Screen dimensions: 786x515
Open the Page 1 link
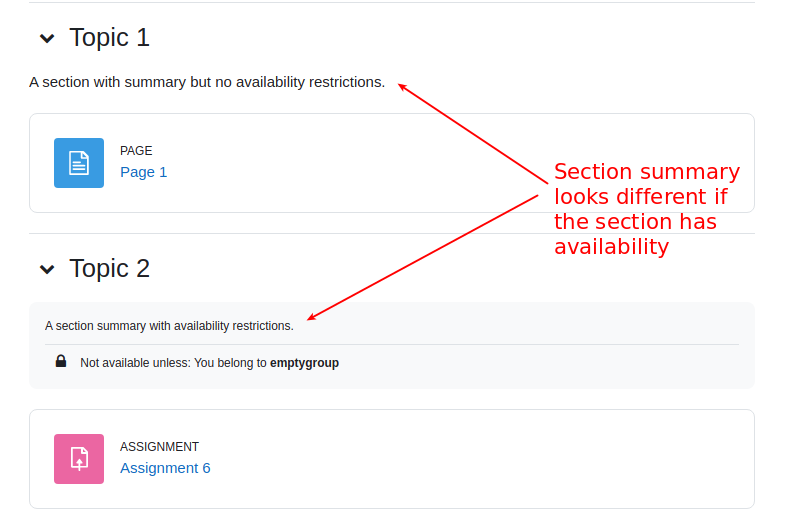pos(143,172)
